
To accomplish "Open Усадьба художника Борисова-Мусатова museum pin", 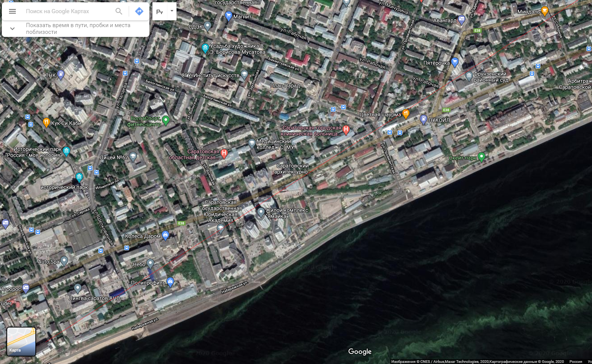I will coord(205,48).
